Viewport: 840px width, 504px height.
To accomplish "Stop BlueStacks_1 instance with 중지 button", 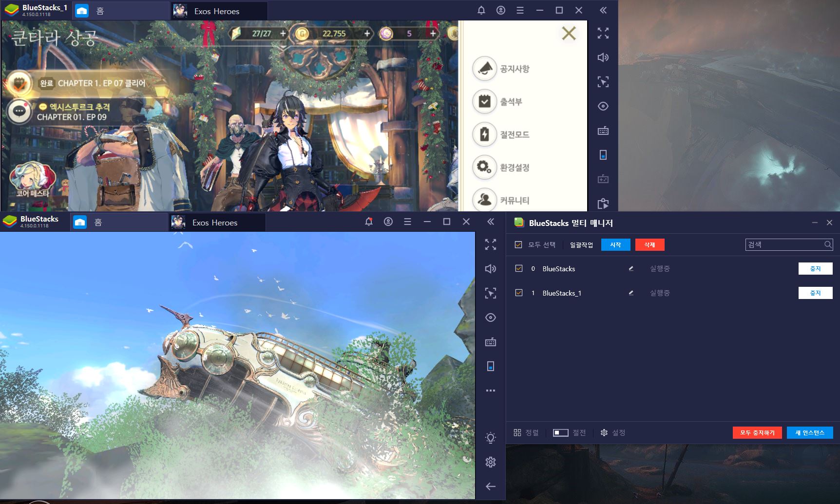I will pos(815,293).
